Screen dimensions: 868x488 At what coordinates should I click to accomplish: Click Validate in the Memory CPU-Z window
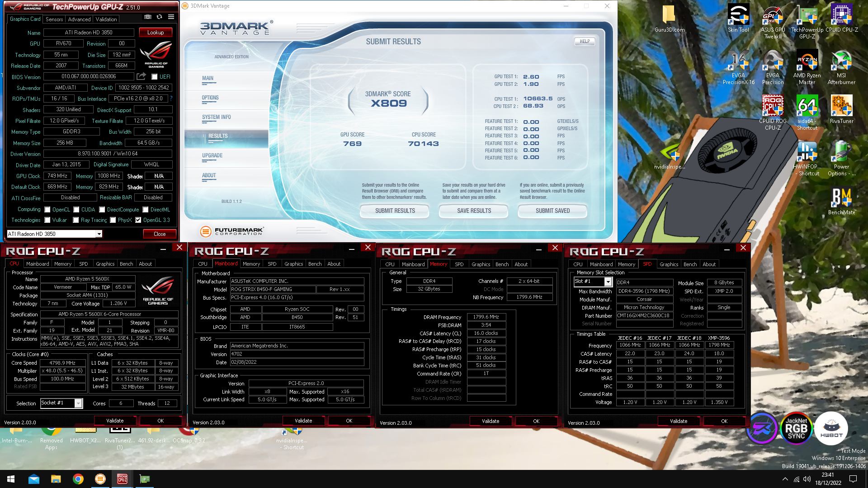(x=491, y=421)
